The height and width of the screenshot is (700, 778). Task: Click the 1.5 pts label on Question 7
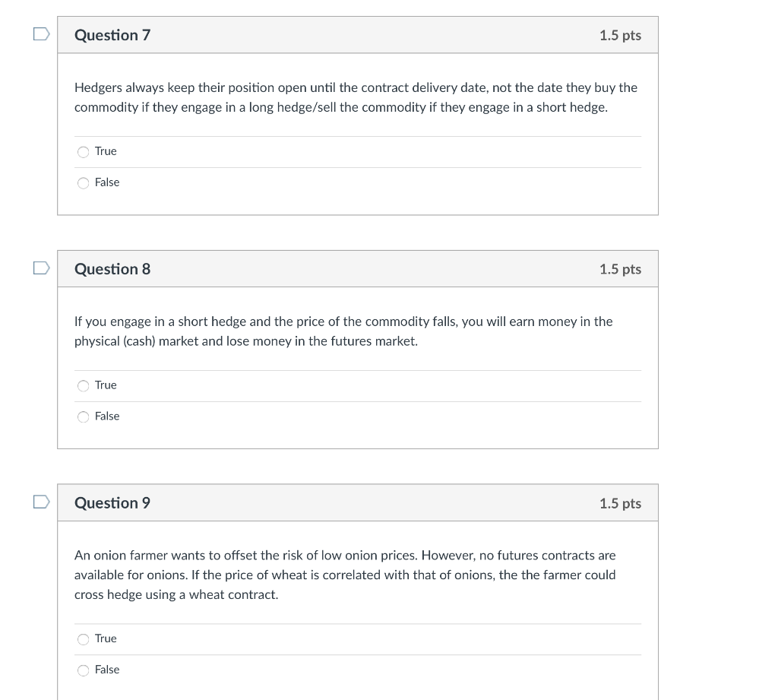pyautogui.click(x=621, y=35)
